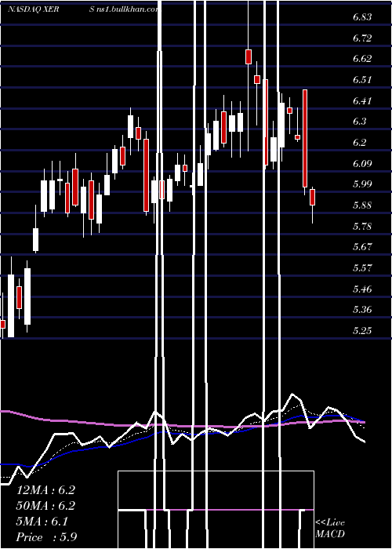Select the 6.51 price axis label

click(x=362, y=80)
